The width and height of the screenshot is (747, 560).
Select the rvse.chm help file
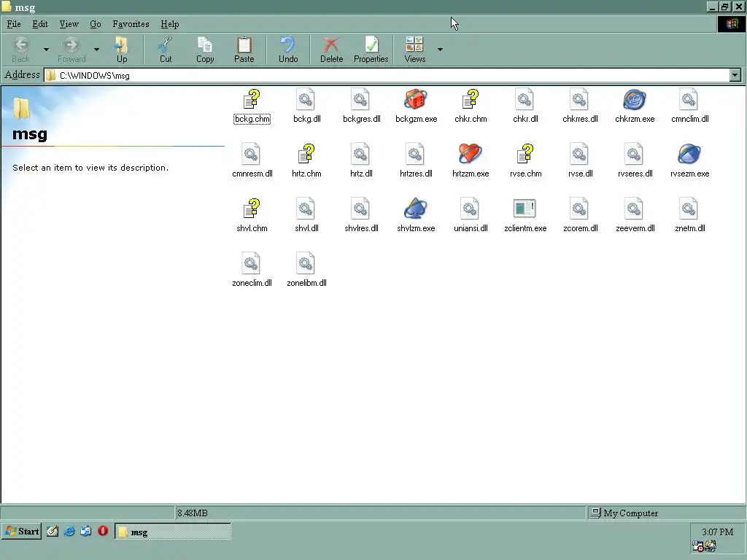525,161
